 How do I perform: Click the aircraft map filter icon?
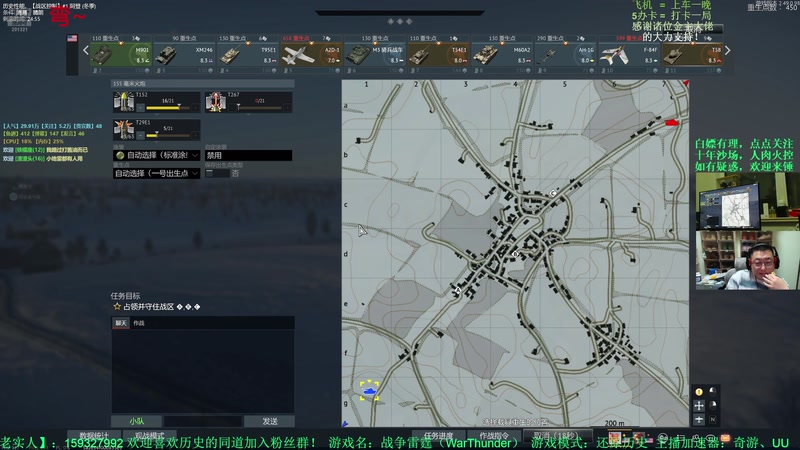(x=699, y=419)
